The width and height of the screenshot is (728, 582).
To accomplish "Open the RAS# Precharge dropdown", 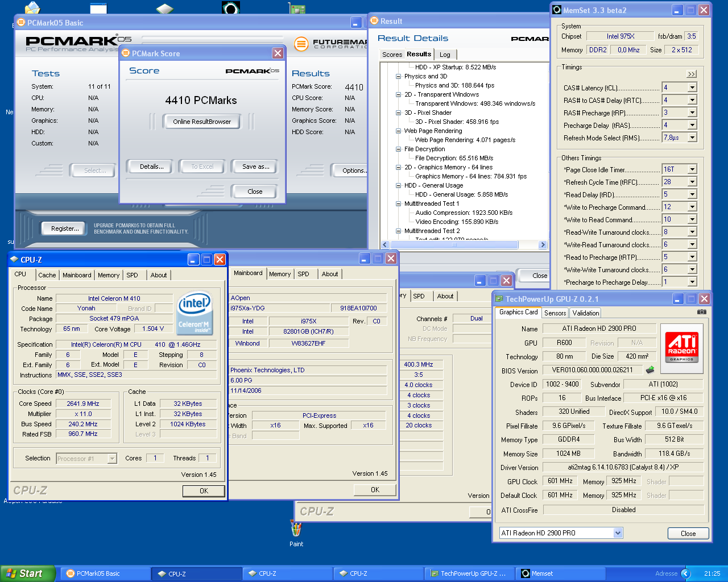I will click(692, 113).
